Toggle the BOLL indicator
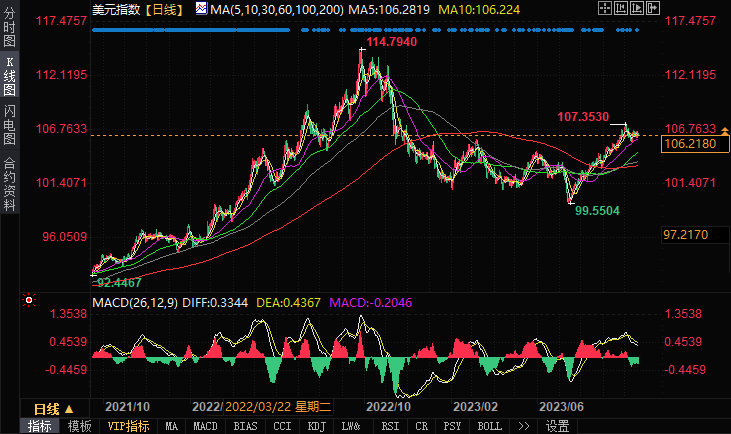Screen dimensions: 731x434 490,426
